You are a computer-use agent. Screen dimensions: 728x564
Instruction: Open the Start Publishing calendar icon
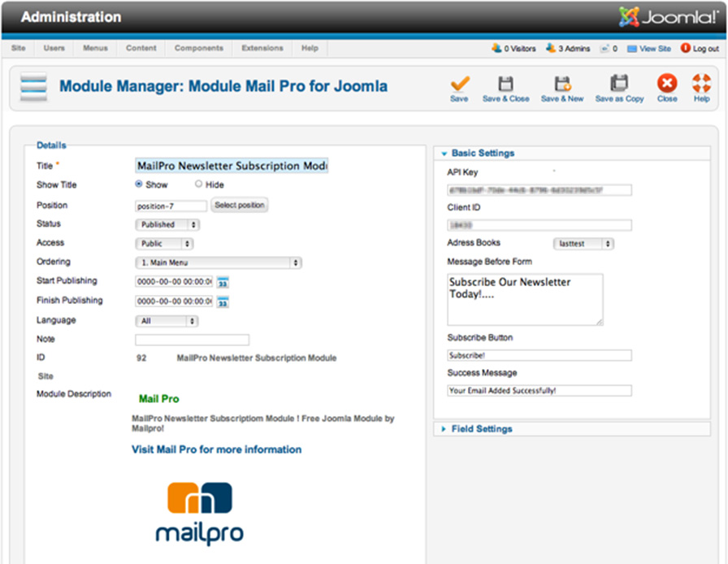click(223, 282)
